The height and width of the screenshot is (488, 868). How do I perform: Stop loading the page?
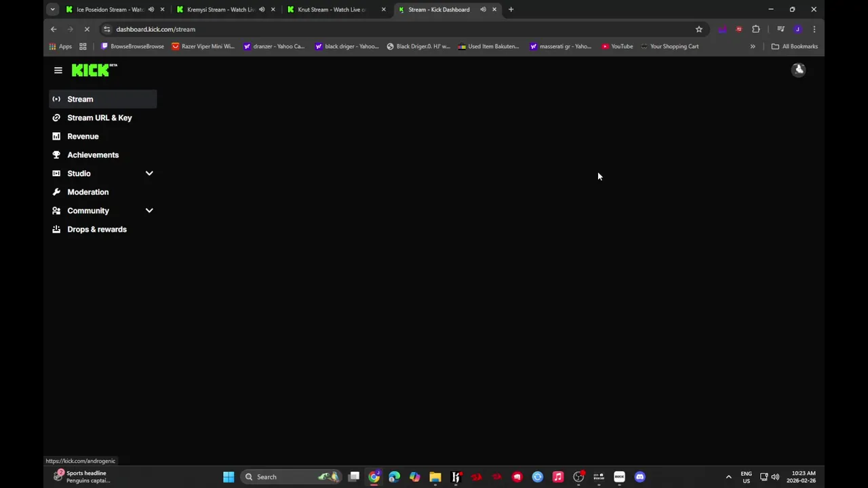coord(87,29)
